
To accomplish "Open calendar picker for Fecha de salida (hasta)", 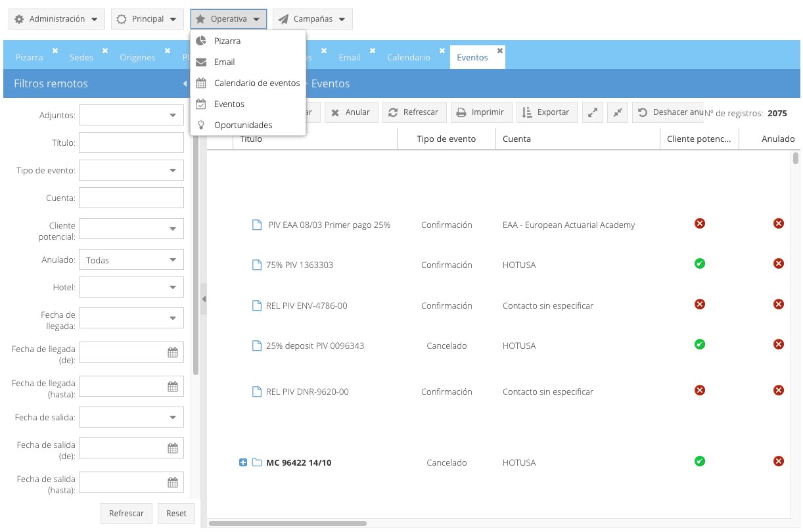I will click(173, 482).
